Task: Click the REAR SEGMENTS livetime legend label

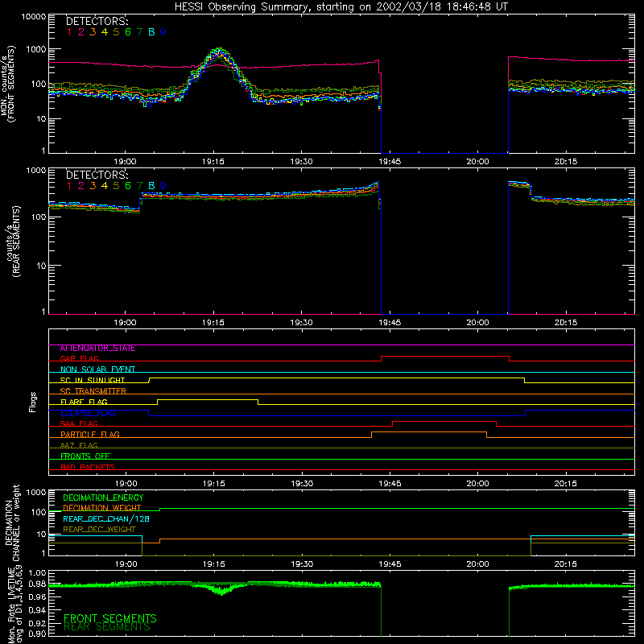Action: click(x=107, y=627)
